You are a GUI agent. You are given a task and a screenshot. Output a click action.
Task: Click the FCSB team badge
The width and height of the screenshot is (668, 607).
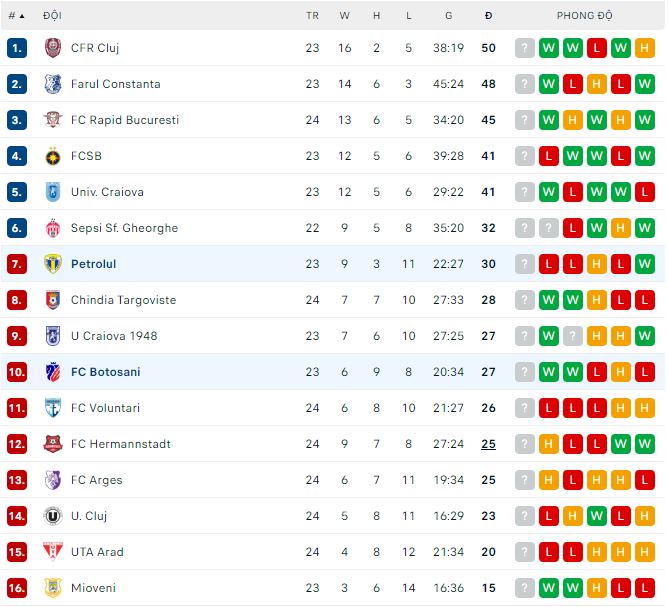(53, 156)
